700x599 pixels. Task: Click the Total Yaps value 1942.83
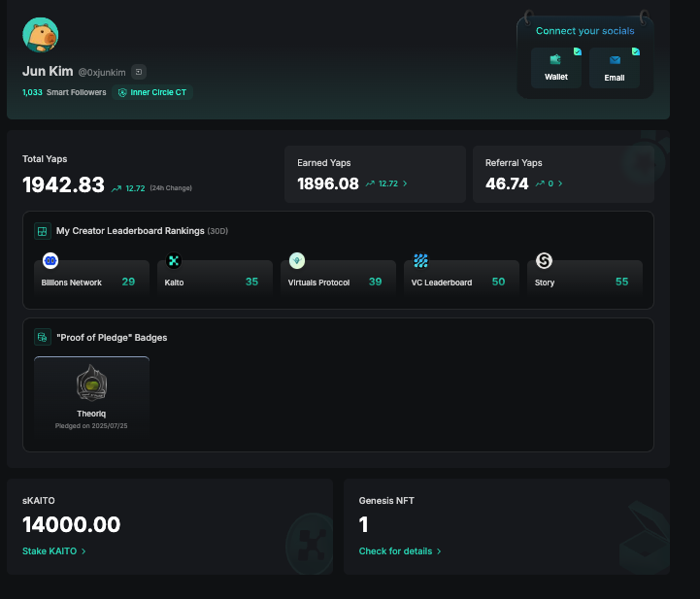click(x=63, y=184)
